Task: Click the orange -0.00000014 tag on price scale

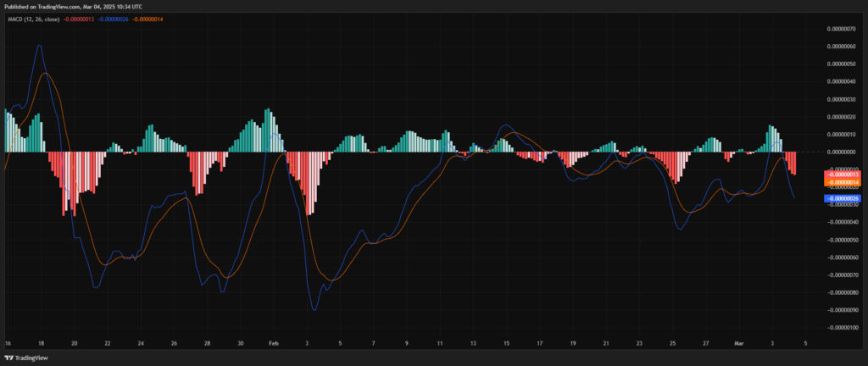Action: coord(842,182)
